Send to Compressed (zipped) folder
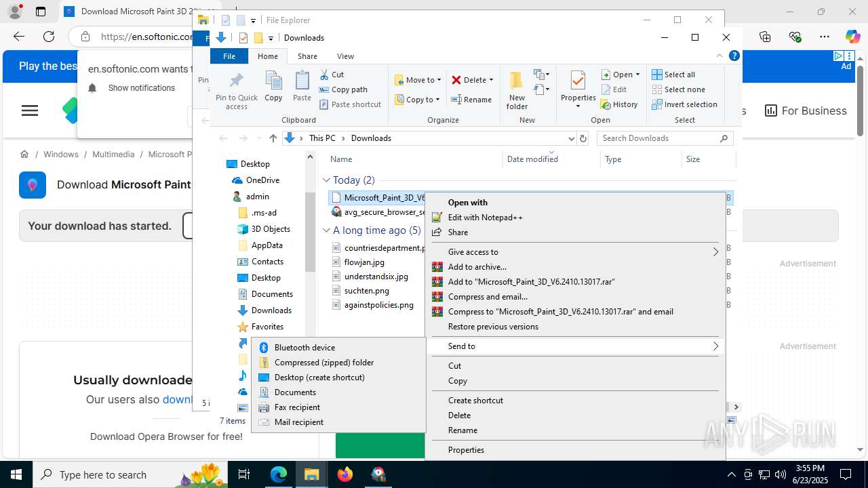Viewport: 868px width, 488px height. pyautogui.click(x=338, y=363)
